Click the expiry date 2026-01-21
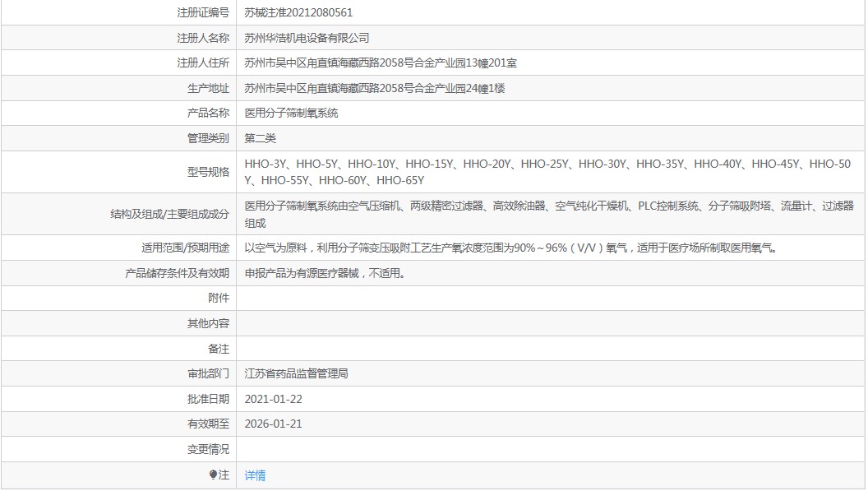The height and width of the screenshot is (491, 868). 273,424
